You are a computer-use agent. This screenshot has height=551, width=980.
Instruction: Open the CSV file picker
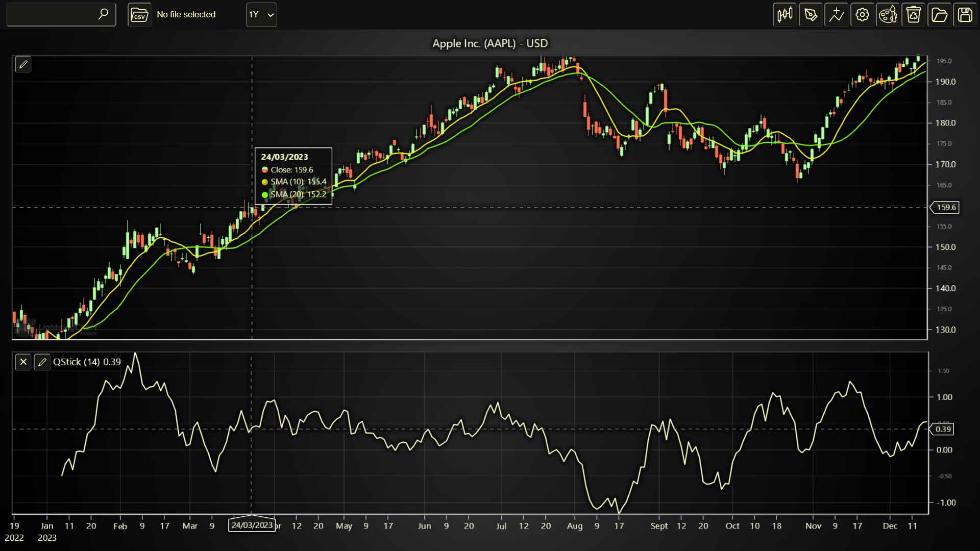click(x=139, y=15)
